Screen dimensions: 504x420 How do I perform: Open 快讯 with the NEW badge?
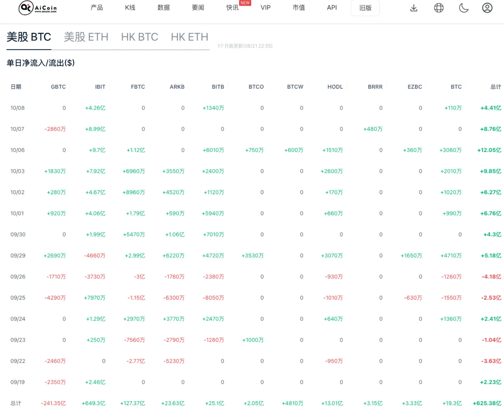[x=232, y=8]
